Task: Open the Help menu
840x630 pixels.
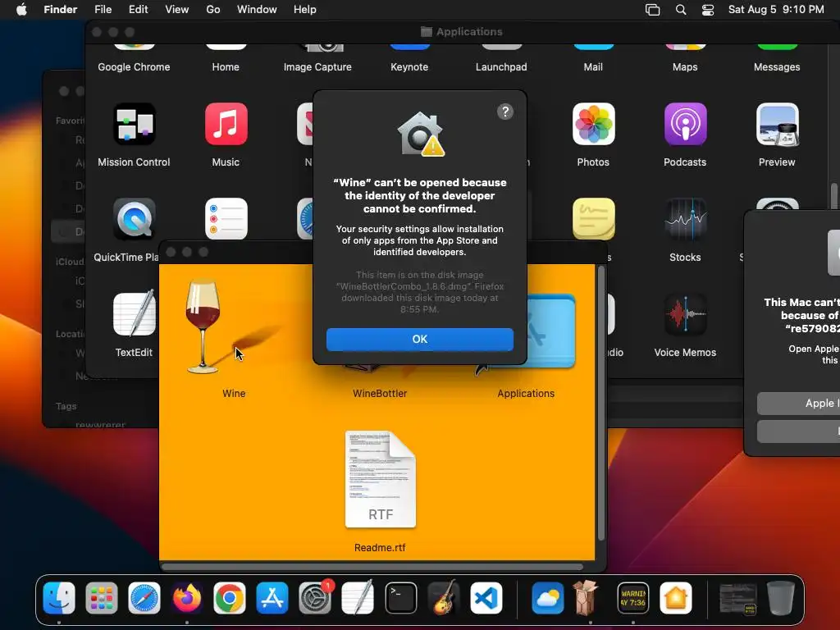Action: pos(305,10)
